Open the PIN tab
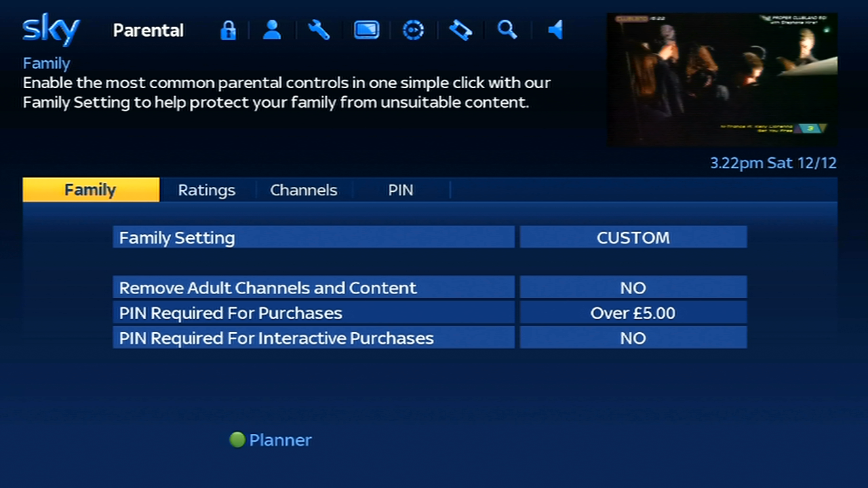 pos(401,190)
